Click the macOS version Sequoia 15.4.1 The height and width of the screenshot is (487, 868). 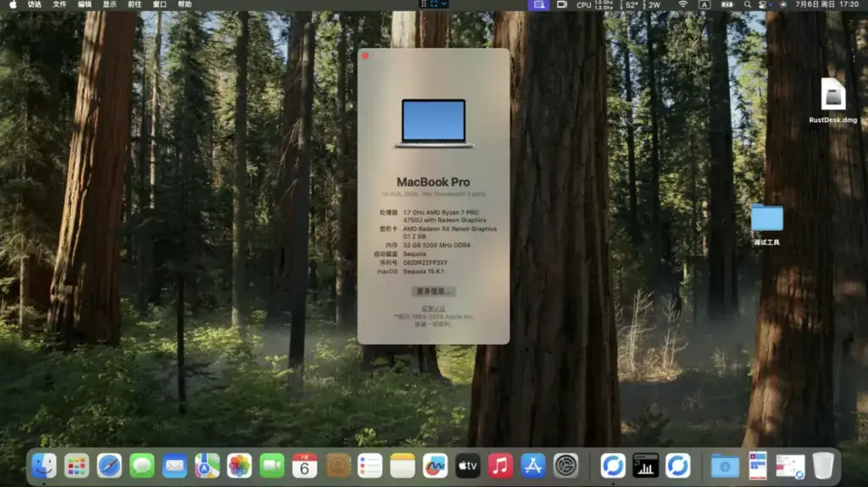click(x=424, y=271)
